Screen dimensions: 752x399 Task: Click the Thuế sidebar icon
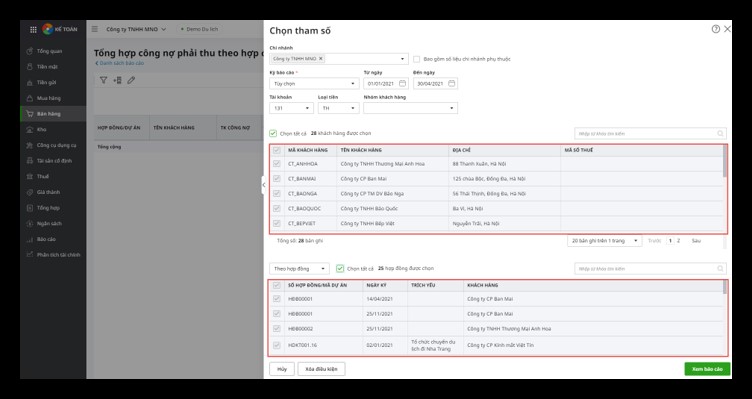(x=30, y=176)
